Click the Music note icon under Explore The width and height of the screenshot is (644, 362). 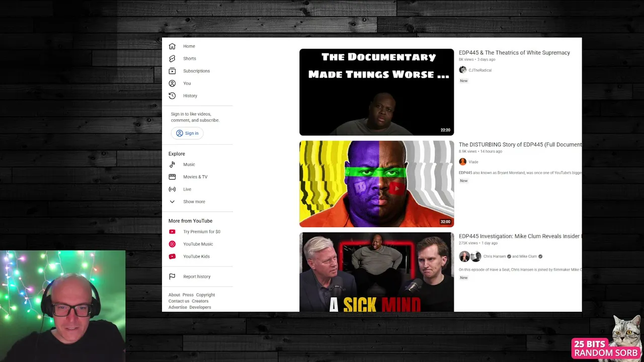pyautogui.click(x=172, y=164)
